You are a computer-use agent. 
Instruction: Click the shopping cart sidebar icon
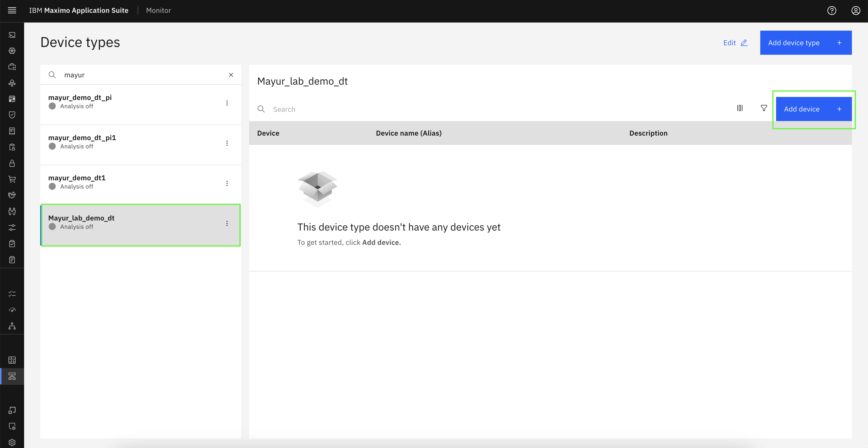pos(12,179)
